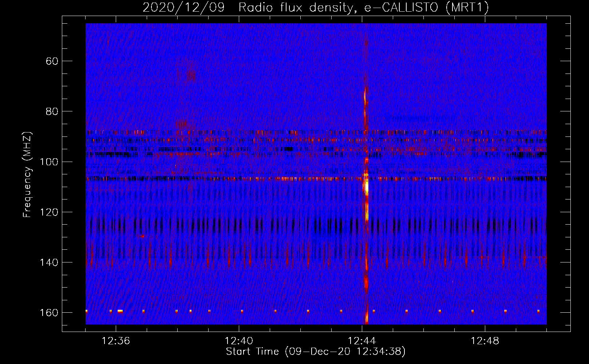Click the 120 frequency tick label
Image resolution: width=589 pixels, height=364 pixels.
[49, 212]
